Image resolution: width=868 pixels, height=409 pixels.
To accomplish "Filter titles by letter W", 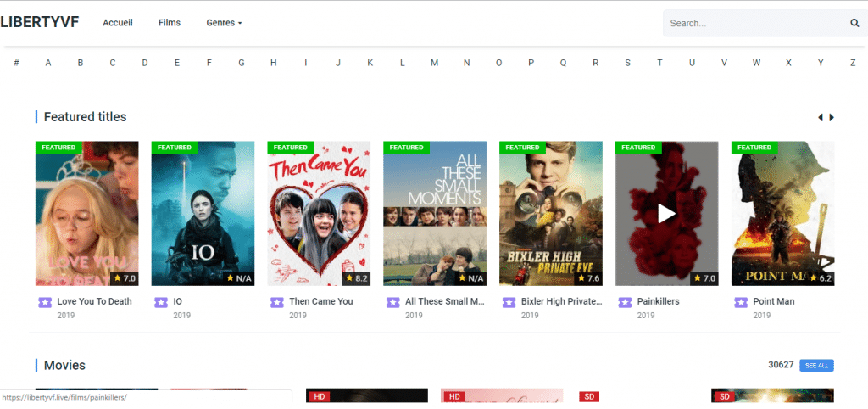I will pos(756,63).
